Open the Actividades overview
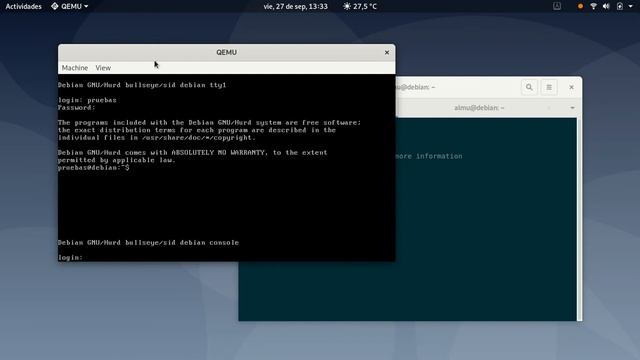Viewport: 640px width, 360px height. pos(23,6)
